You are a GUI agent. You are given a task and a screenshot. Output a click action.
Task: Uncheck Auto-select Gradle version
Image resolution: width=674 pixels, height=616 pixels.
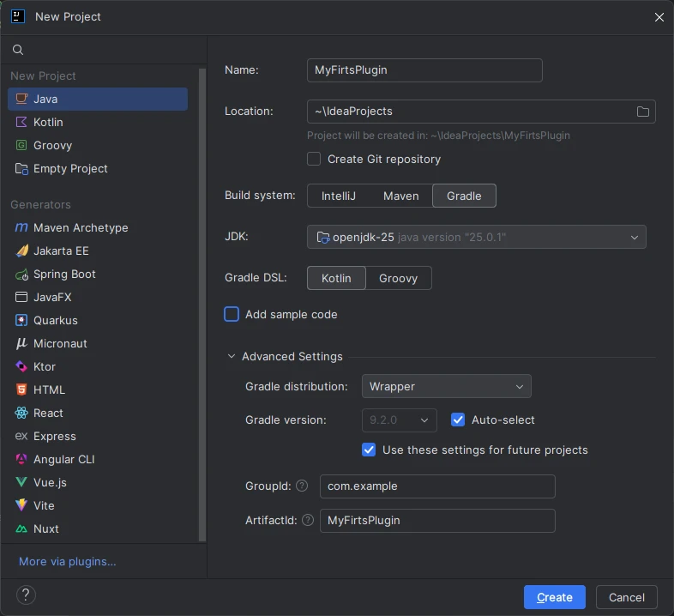coord(458,420)
